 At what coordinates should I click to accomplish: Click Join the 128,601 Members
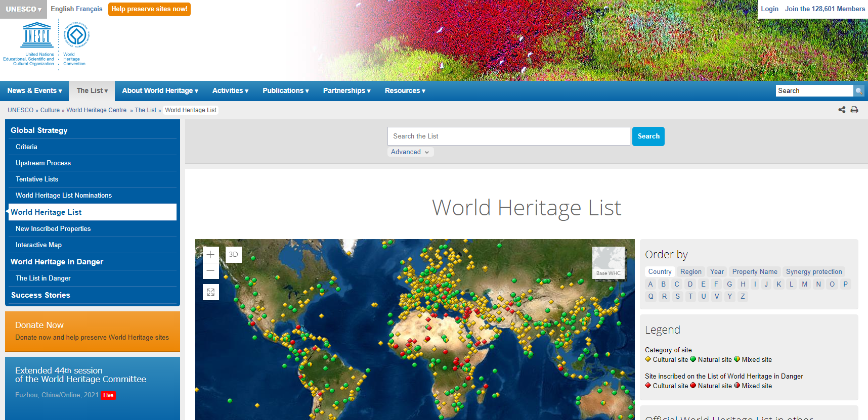tap(824, 9)
